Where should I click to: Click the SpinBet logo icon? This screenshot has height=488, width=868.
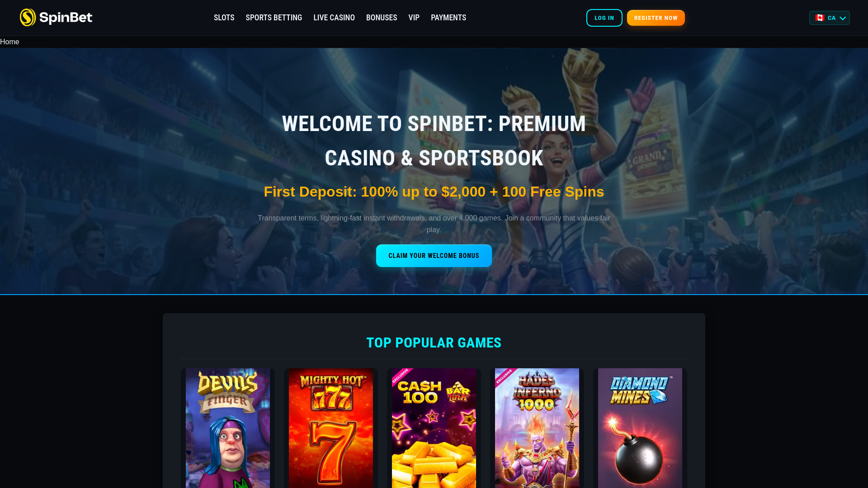click(x=28, y=18)
